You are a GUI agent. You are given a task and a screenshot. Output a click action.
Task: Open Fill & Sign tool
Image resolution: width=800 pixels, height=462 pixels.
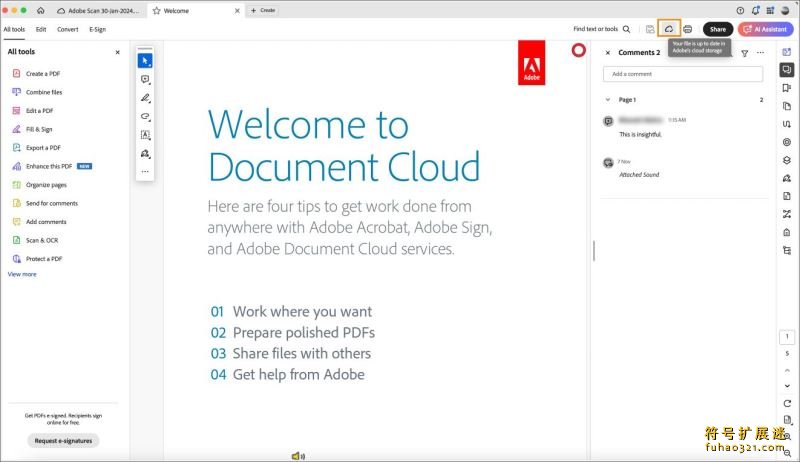pyautogui.click(x=32, y=130)
